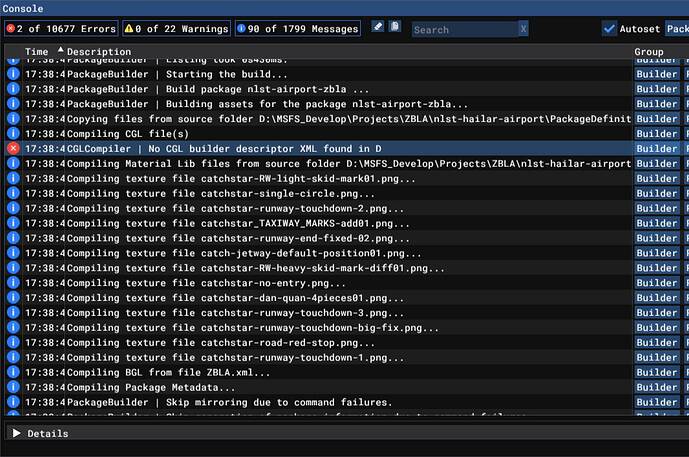This screenshot has width=689, height=457.
Task: Click info icon on 'Compiling BGL from file ZBLA.xml' row
Action: pyautogui.click(x=13, y=372)
